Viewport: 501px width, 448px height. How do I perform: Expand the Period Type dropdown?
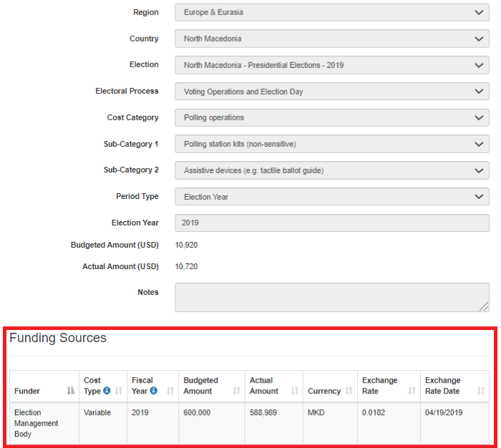click(332, 197)
